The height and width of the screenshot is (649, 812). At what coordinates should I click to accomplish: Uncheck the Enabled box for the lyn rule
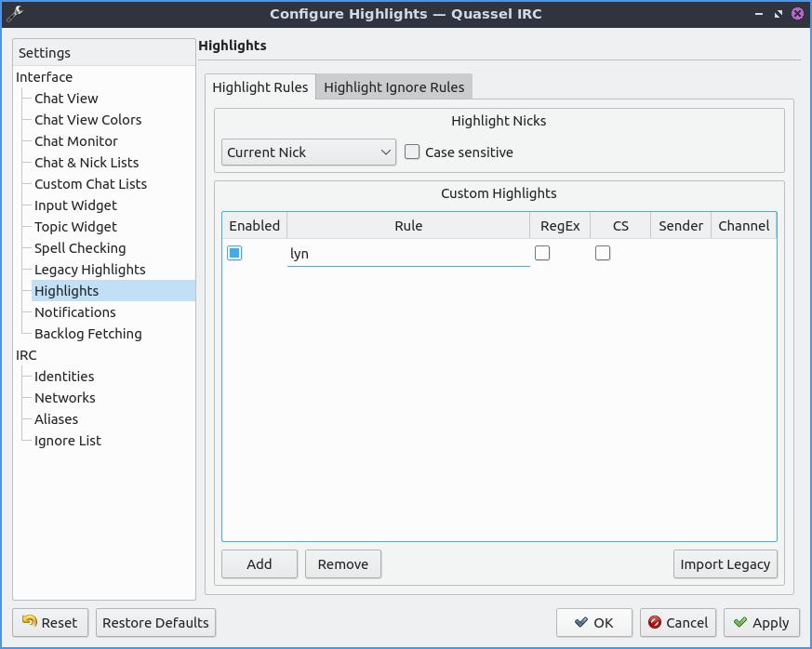pyautogui.click(x=235, y=253)
